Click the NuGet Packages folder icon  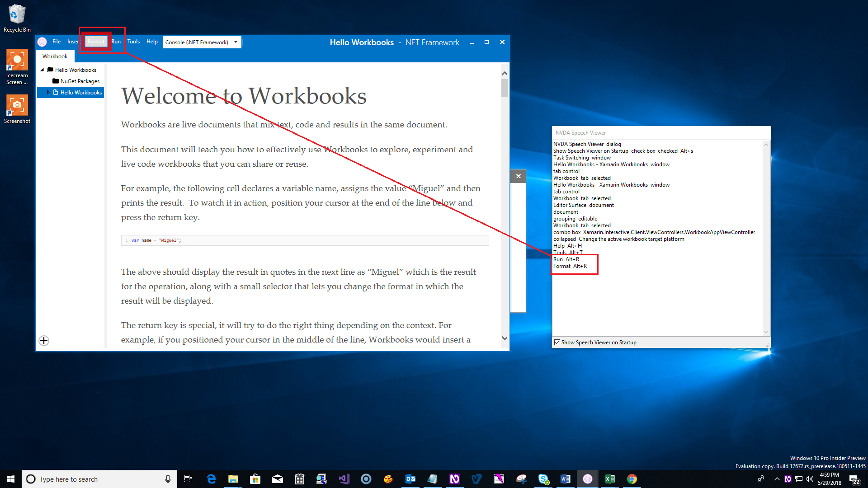(x=55, y=81)
